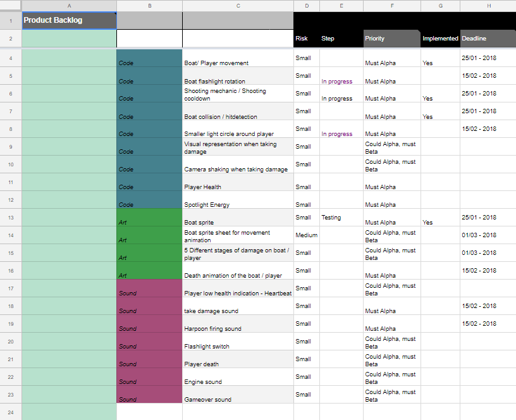Select column H by its header
516x420 pixels.
coord(489,6)
